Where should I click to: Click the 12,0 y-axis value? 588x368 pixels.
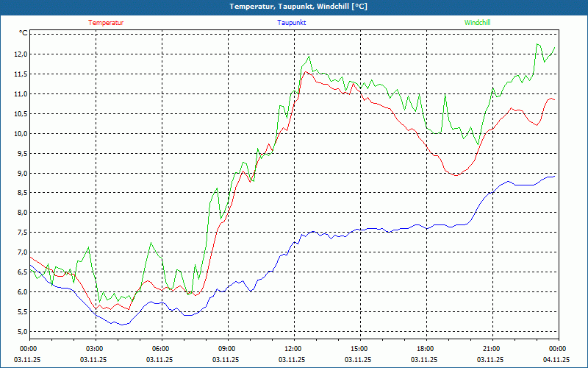pyautogui.click(x=20, y=54)
